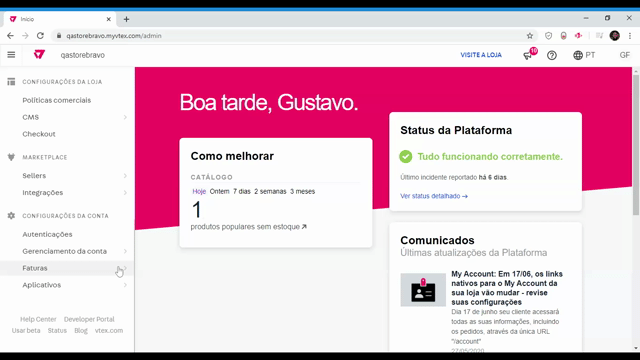The width and height of the screenshot is (640, 360).
Task: Click the Marketplace section icon
Action: point(11,157)
